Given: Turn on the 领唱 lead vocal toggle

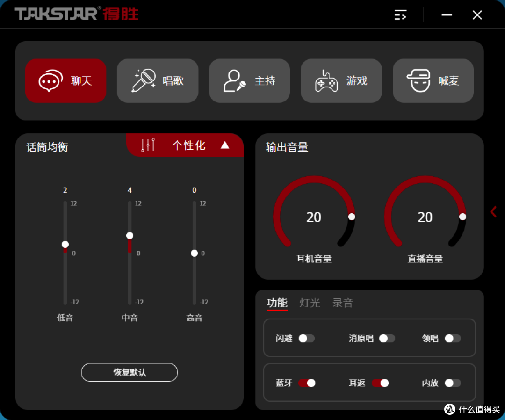Looking at the screenshot, I should [x=453, y=339].
